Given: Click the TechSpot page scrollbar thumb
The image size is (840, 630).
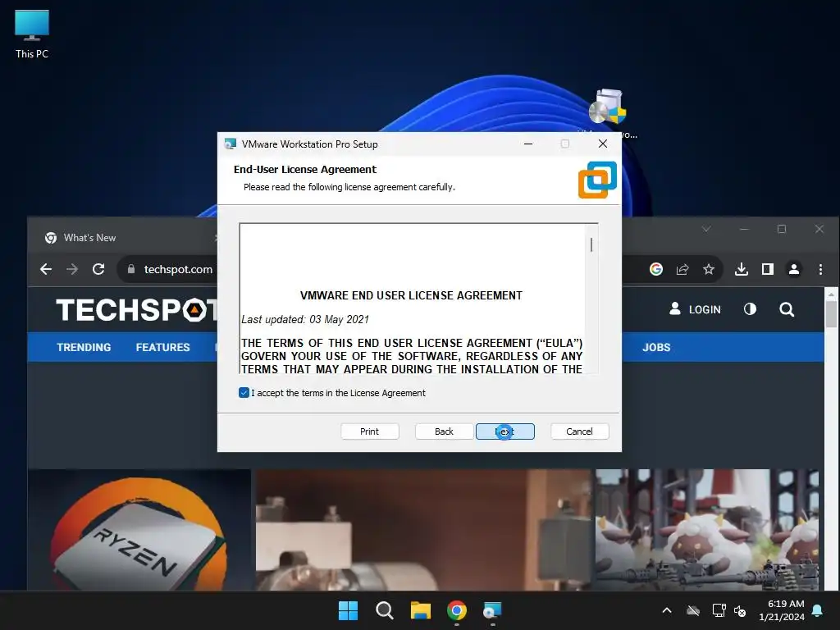Looking at the screenshot, I should tap(831, 314).
